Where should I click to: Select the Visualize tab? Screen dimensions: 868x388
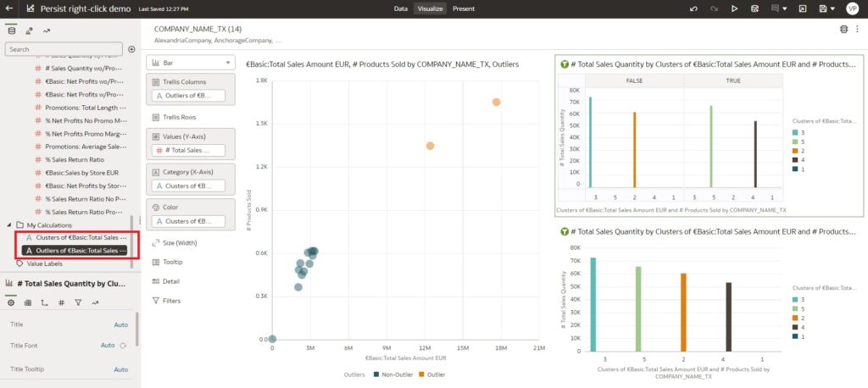tap(430, 8)
